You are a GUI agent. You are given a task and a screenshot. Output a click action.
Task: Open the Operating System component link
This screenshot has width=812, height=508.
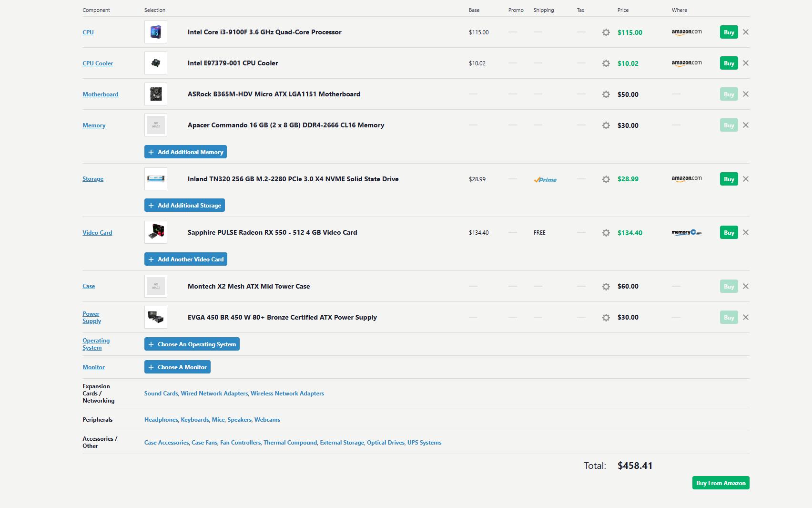(96, 344)
